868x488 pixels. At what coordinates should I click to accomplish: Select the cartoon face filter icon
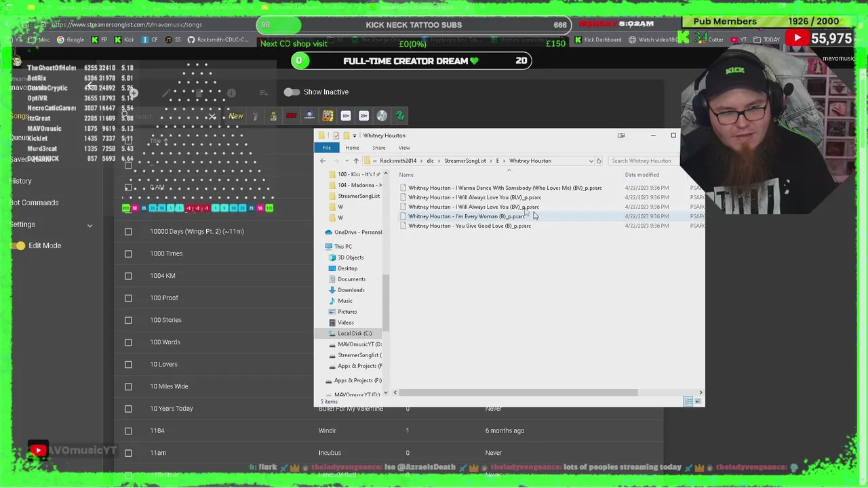(328, 116)
